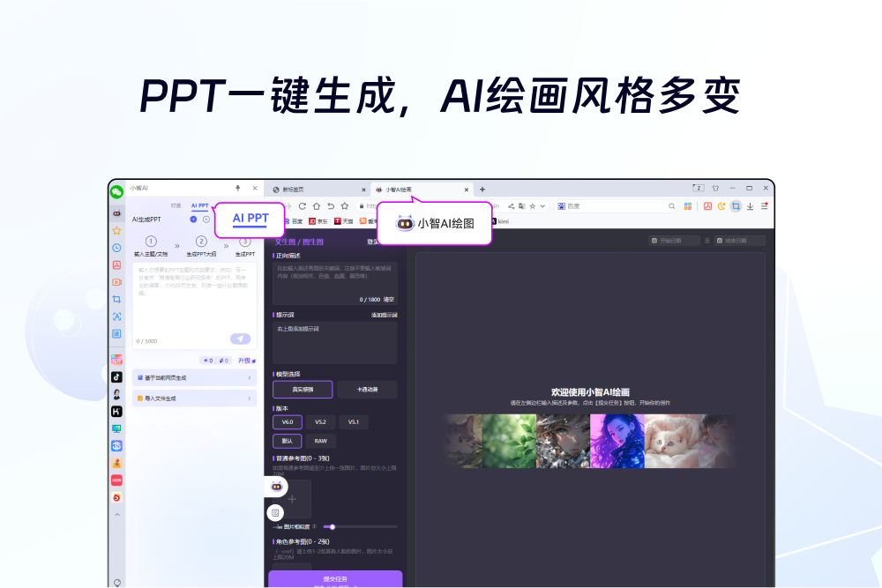Viewport: 882px width, 588px height.
Task: Click the 升级 upgrade link
Action: (246, 361)
